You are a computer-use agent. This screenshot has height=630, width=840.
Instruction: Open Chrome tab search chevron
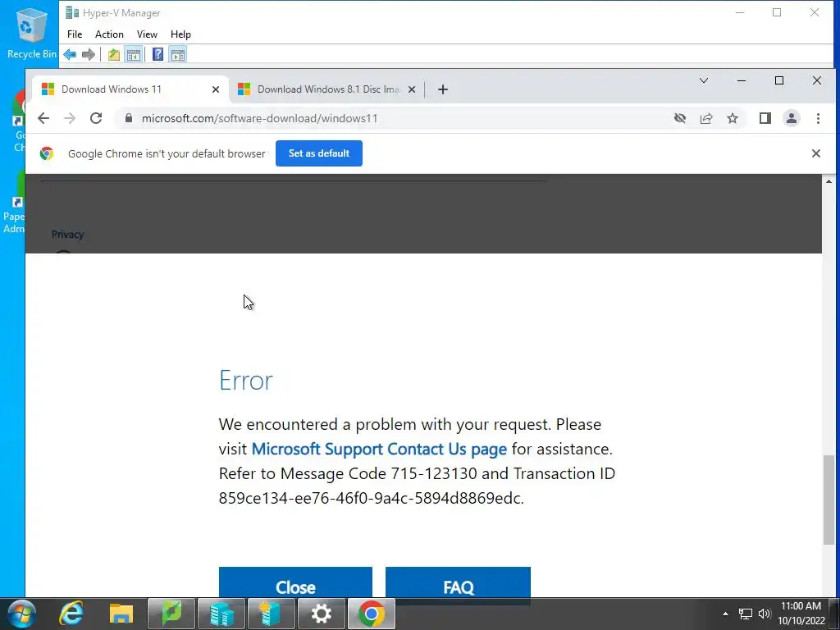(x=704, y=81)
